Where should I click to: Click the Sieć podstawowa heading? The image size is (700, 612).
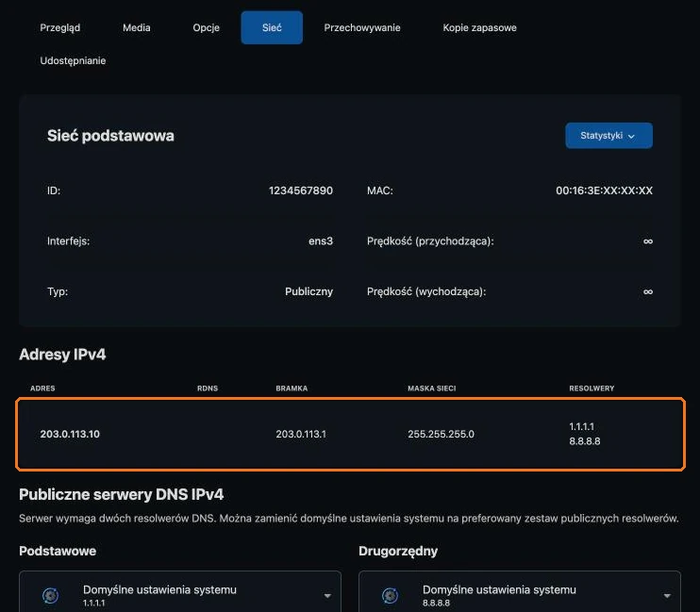tap(110, 136)
